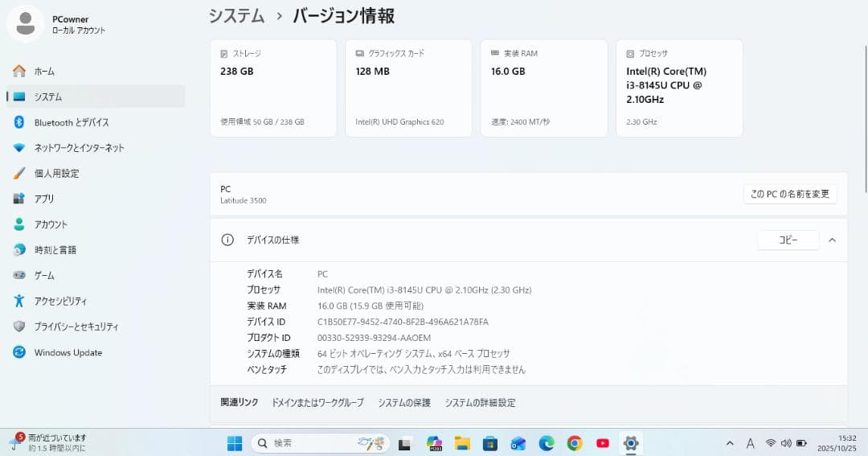Open Wi-Fi network tray icon

770,443
